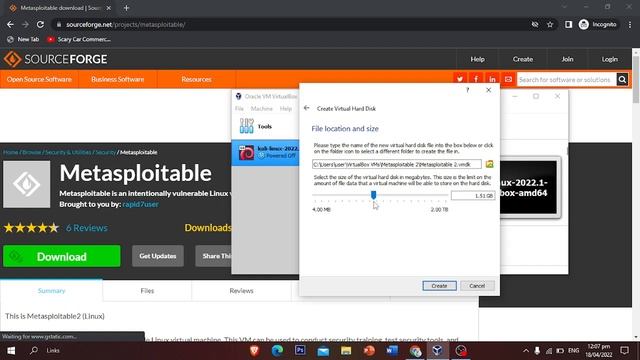Click the kali-linux VM preview thumbnail

pos(528,187)
